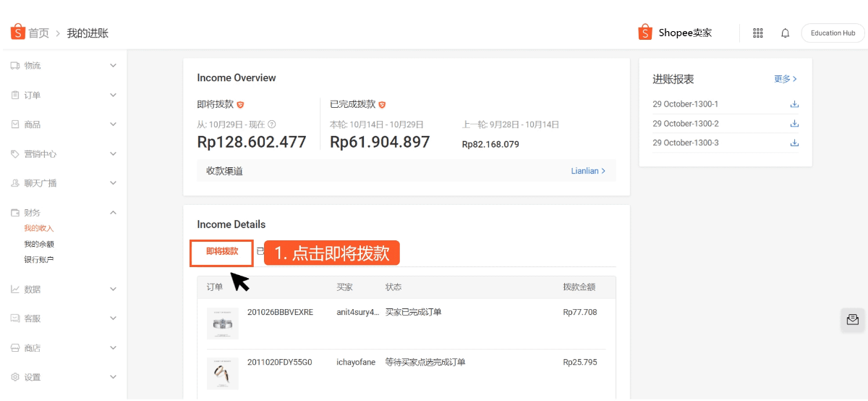Expand the 客服 sidebar chevron
Screen dimensions: 868x401
click(x=113, y=318)
